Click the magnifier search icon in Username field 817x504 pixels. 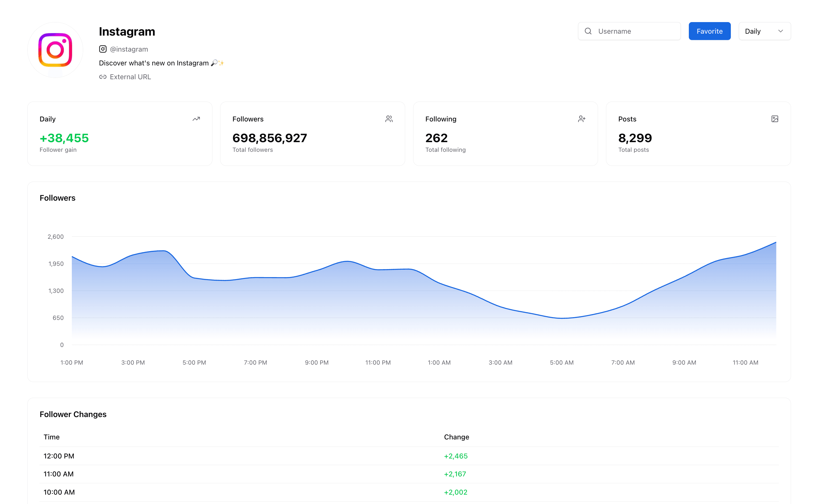point(588,31)
